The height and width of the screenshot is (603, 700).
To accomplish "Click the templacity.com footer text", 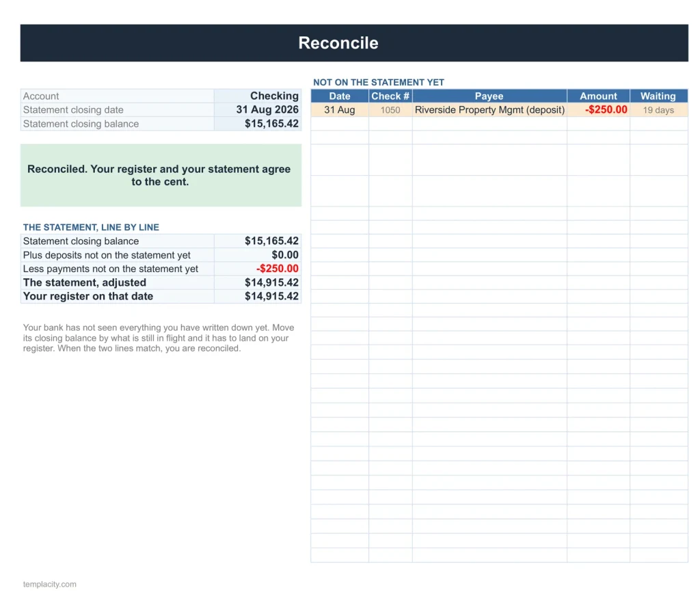I will click(49, 585).
